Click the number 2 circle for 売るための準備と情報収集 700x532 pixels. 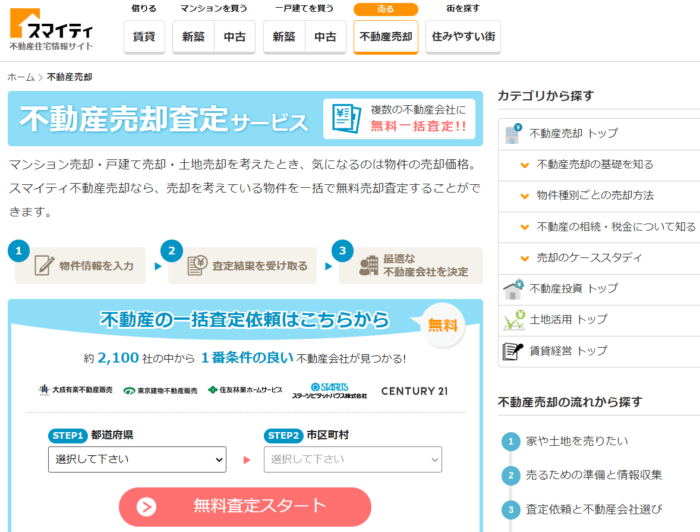pyautogui.click(x=511, y=475)
